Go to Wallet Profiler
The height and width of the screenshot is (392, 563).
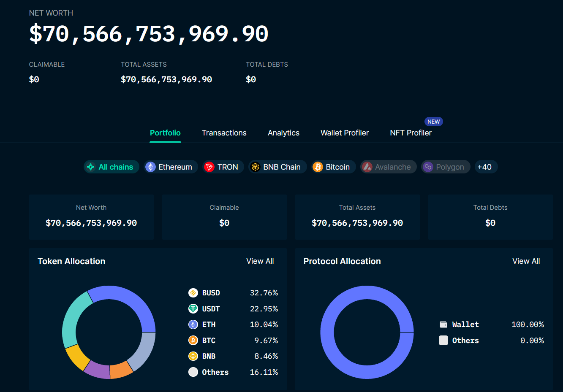coord(345,133)
